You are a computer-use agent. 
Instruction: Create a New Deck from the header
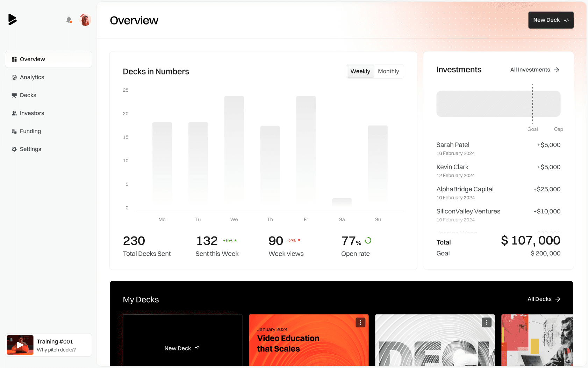click(551, 20)
